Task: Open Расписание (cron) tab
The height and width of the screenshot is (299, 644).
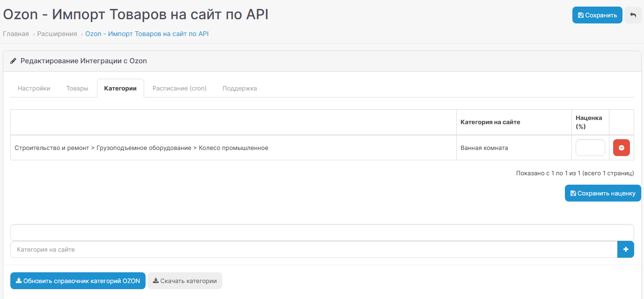Action: 179,88
